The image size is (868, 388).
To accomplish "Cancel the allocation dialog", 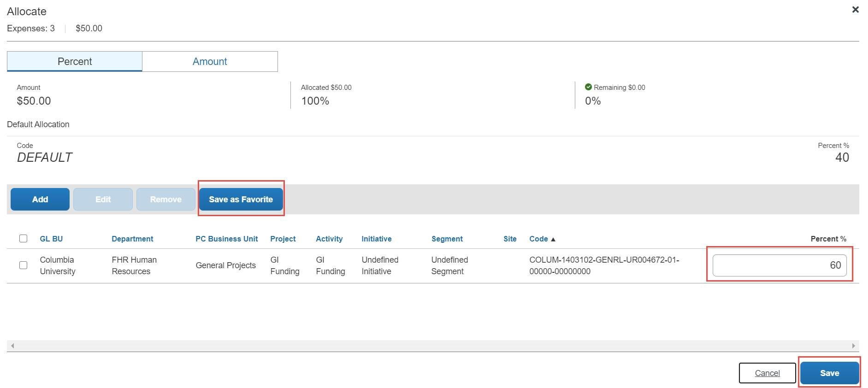I will 767,373.
